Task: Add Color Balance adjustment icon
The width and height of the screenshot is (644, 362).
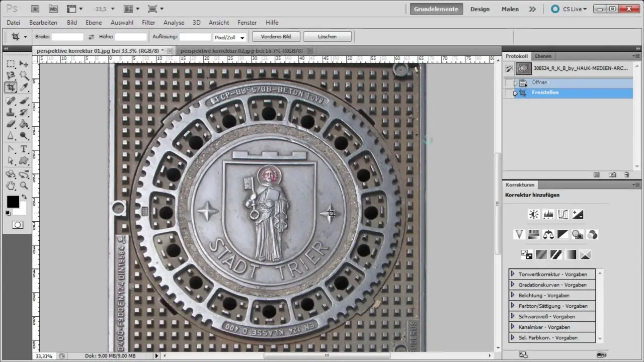Action: point(548,234)
